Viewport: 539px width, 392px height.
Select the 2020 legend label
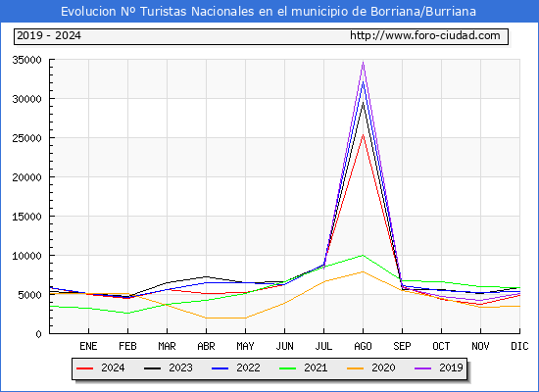click(x=383, y=367)
